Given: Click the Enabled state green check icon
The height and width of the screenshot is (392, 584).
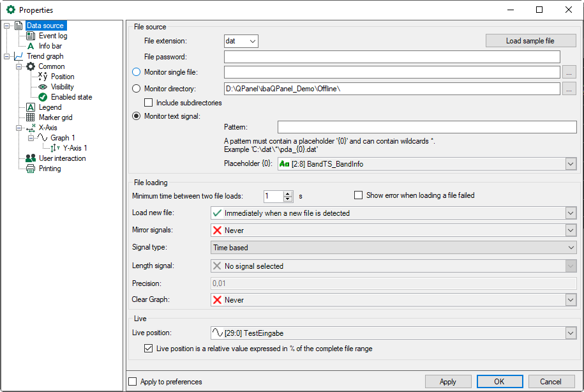Looking at the screenshot, I should 43,97.
